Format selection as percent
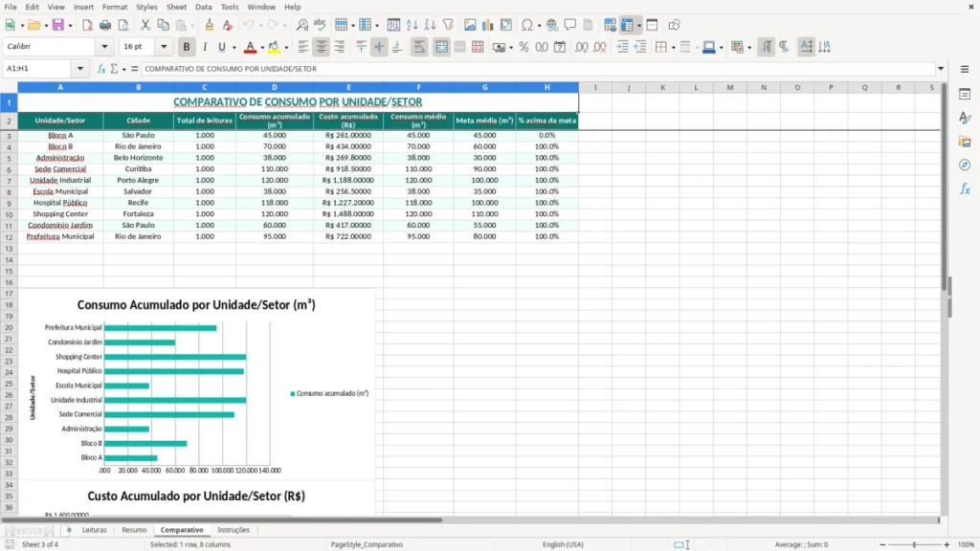 coord(523,47)
